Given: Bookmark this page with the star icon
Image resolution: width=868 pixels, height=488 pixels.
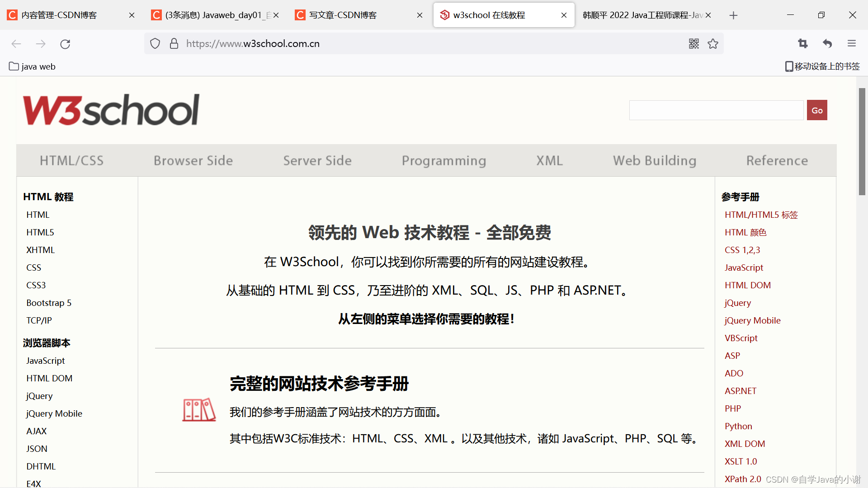Looking at the screenshot, I should tap(713, 44).
